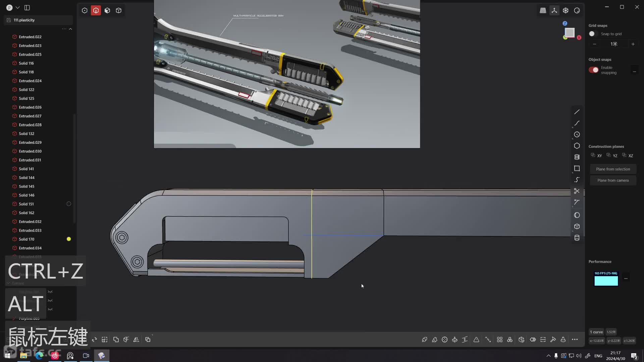
Task: Activate the highlighted edge selection mode
Action: click(x=96, y=10)
